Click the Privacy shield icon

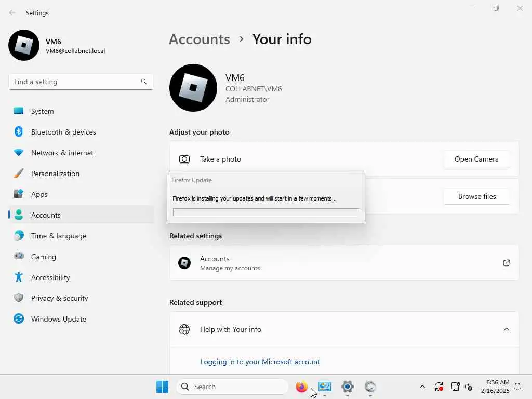pos(19,298)
